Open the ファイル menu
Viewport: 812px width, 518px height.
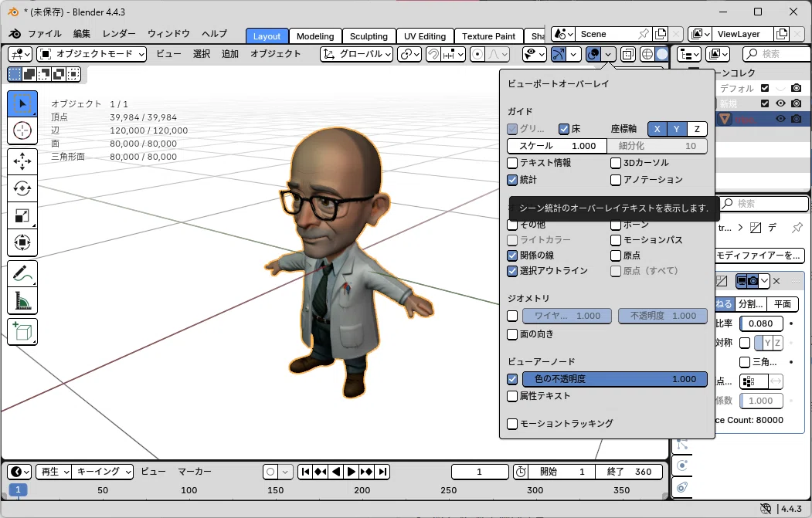point(45,34)
